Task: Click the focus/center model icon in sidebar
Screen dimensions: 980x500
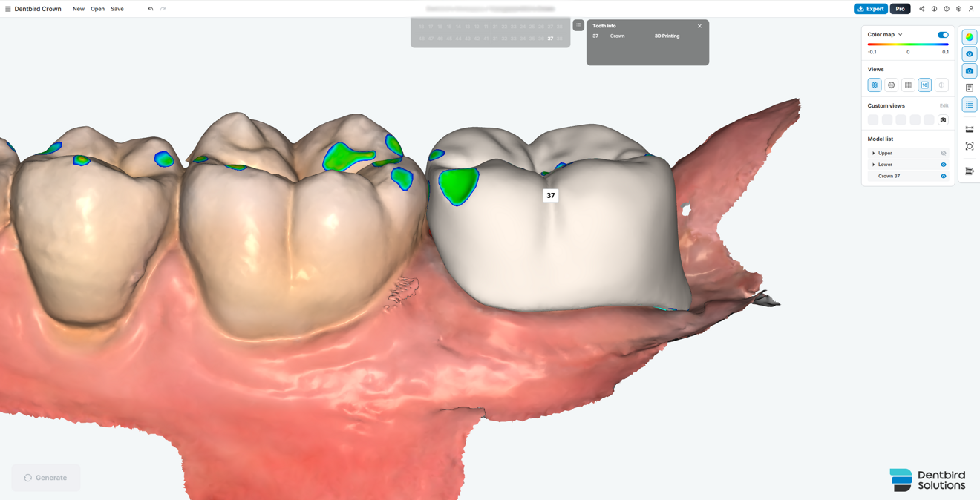Action: point(970,146)
